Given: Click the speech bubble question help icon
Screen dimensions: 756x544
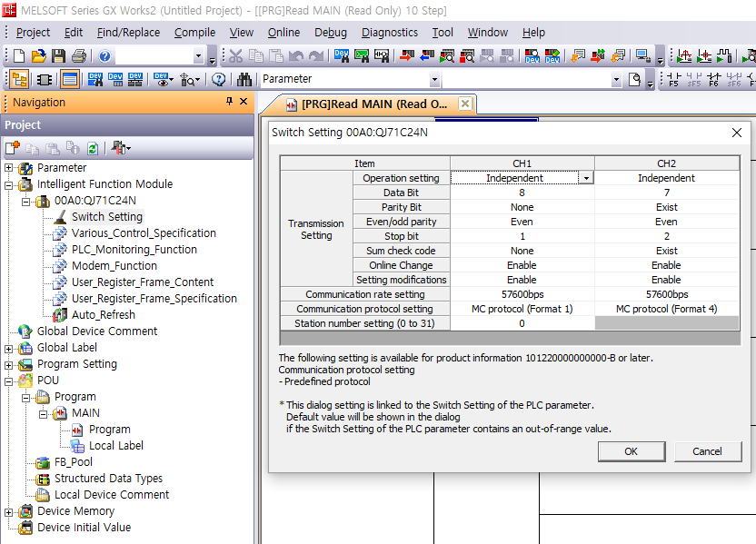Looking at the screenshot, I should point(218,79).
